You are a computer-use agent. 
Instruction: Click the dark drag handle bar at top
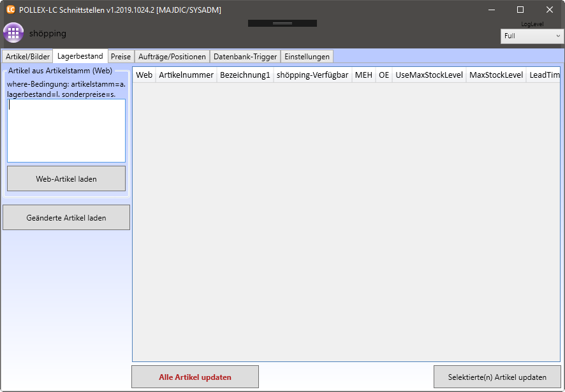click(282, 23)
